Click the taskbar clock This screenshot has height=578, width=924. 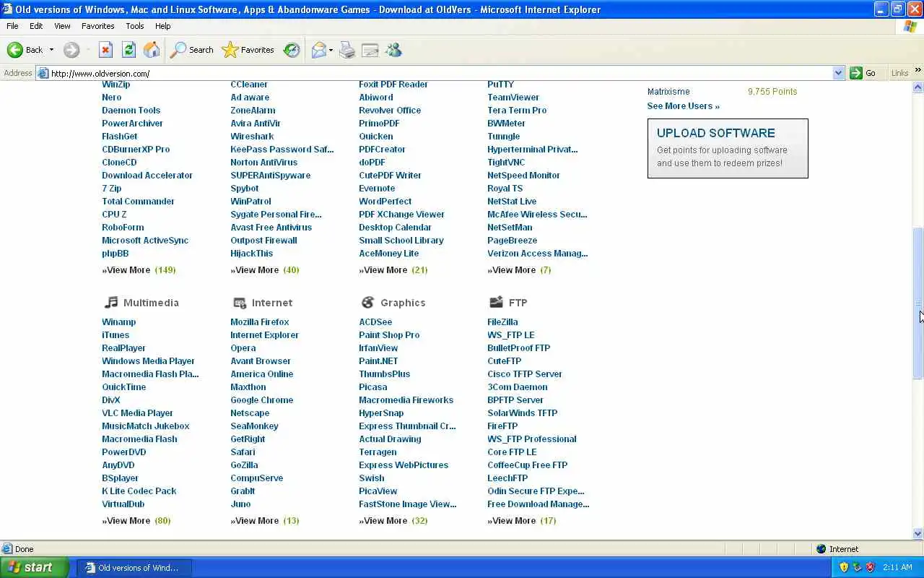(x=897, y=567)
